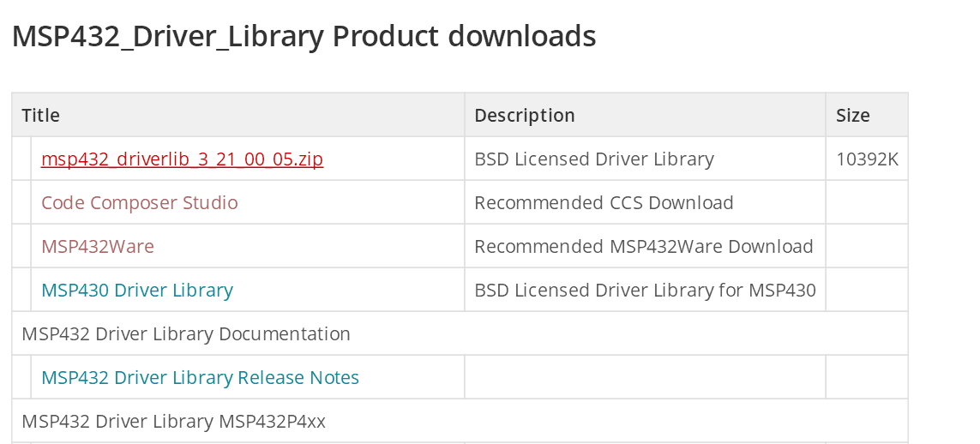The width and height of the screenshot is (980, 444).
Task: Follow the MSP432Ware link
Action: [x=98, y=247]
